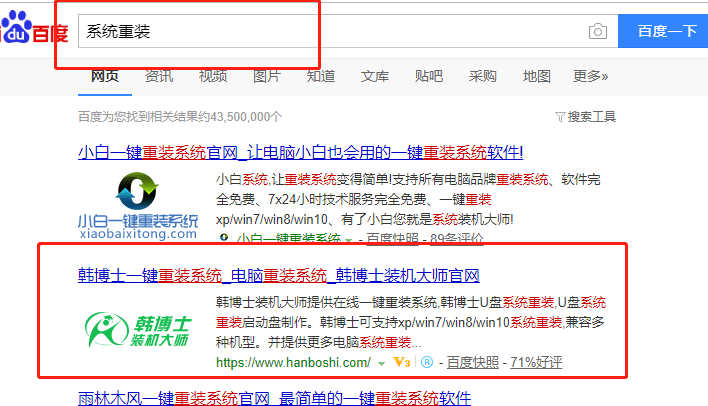The image size is (708, 406).
Task: Open the 采购 tab
Action: pos(482,76)
